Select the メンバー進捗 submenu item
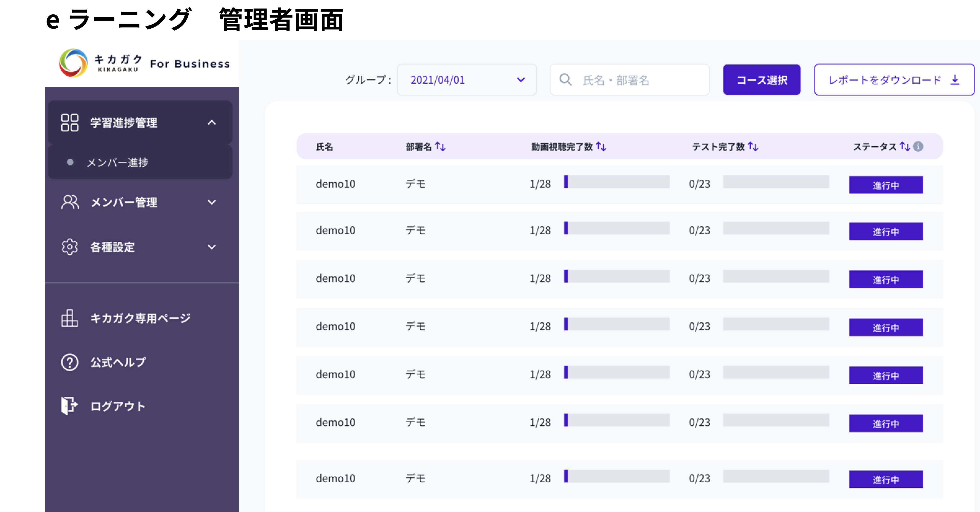The image size is (980, 512). point(118,163)
